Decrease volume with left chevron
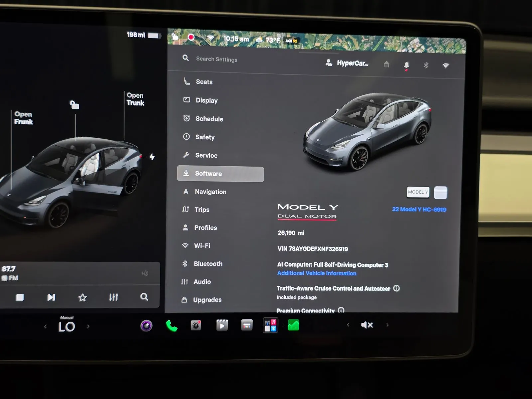 [348, 325]
